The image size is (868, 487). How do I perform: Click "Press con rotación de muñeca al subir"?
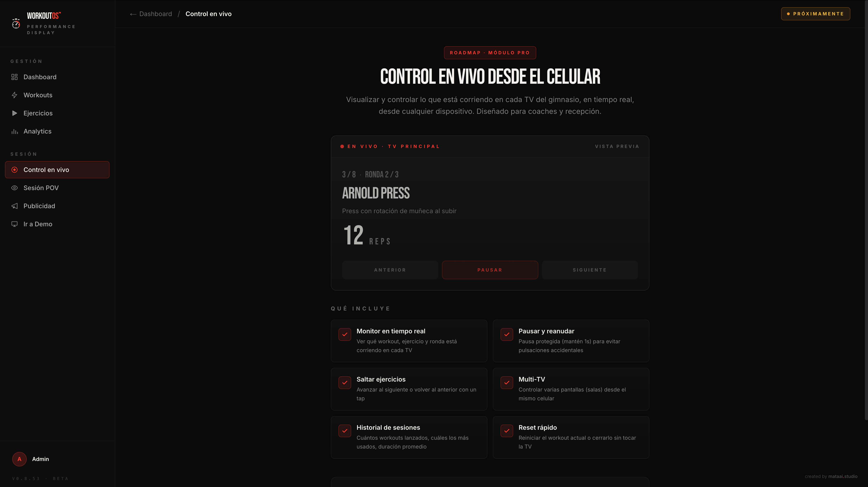[x=399, y=211]
